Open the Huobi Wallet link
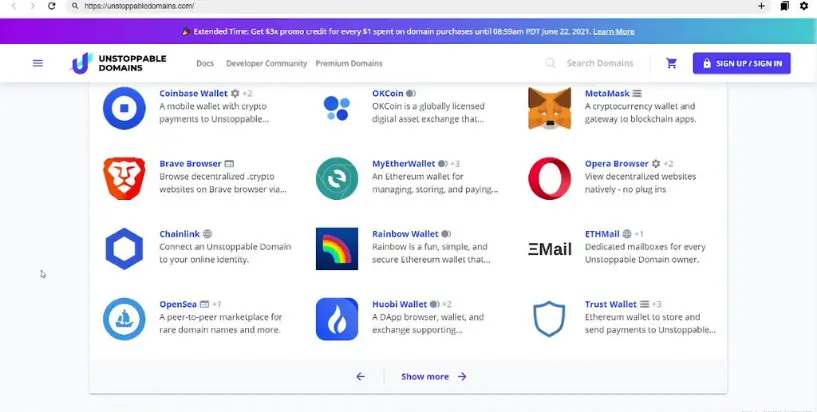This screenshot has width=817, height=412. pos(399,304)
